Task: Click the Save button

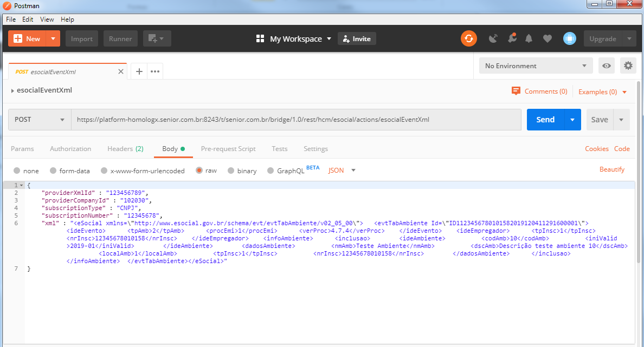Action: [x=600, y=119]
